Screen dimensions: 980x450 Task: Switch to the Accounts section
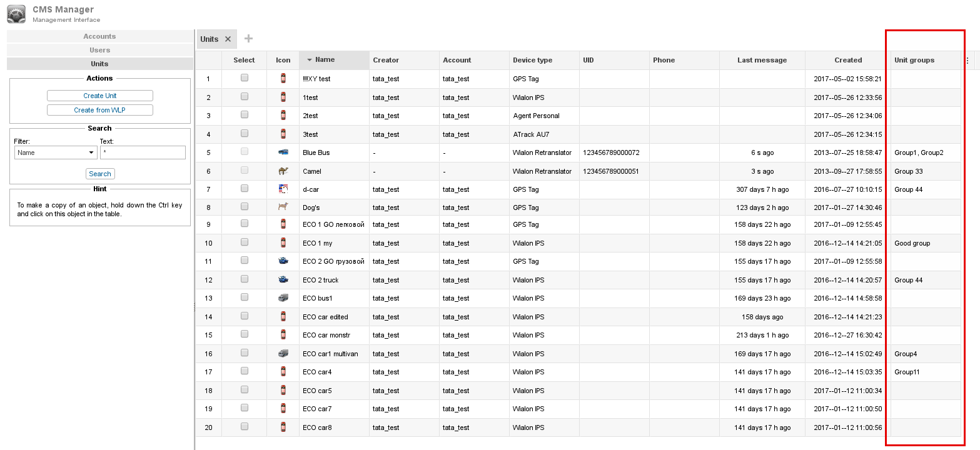tap(99, 36)
